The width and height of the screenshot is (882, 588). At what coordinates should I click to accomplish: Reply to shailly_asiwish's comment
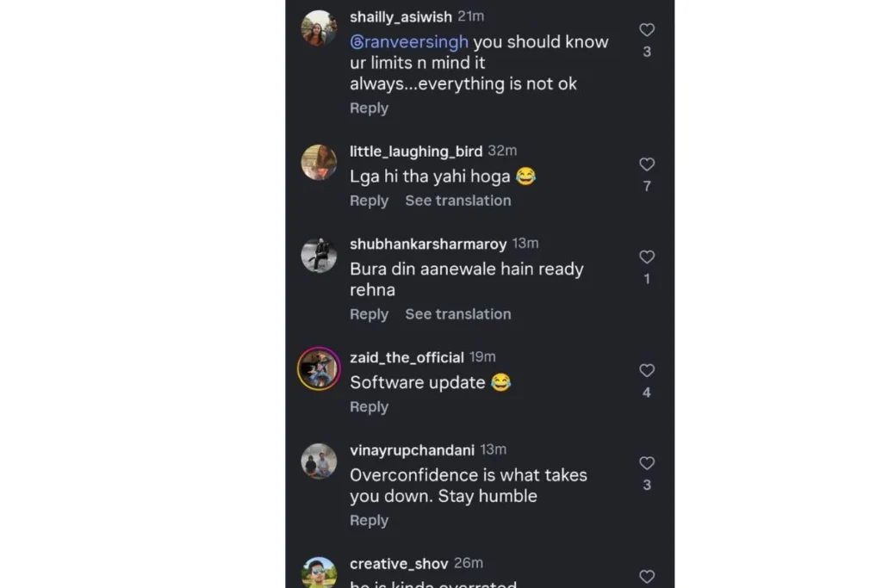pyautogui.click(x=369, y=108)
